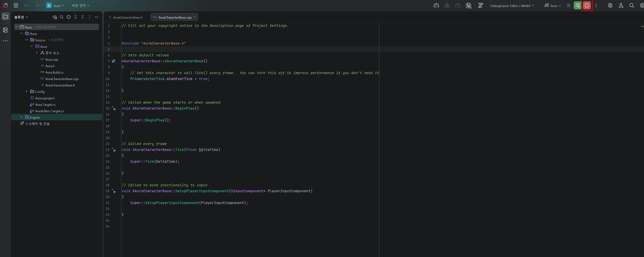Viewport: 644px width, 257px height.
Task: Click the red Stop debugging button
Action: [587, 6]
